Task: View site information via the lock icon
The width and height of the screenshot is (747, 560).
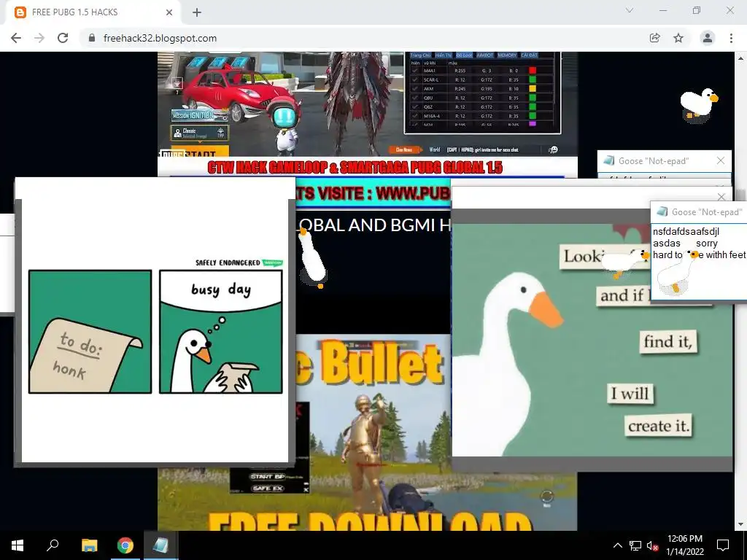Action: click(92, 38)
